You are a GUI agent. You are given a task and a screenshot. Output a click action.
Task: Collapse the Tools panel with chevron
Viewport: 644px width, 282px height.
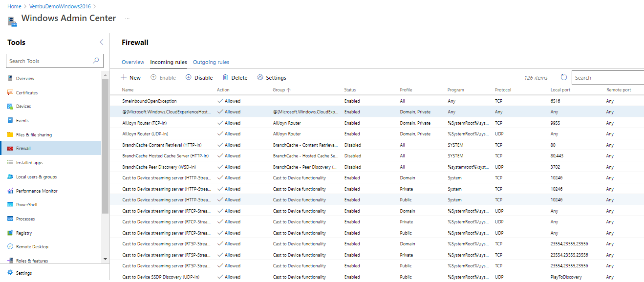pos(102,42)
